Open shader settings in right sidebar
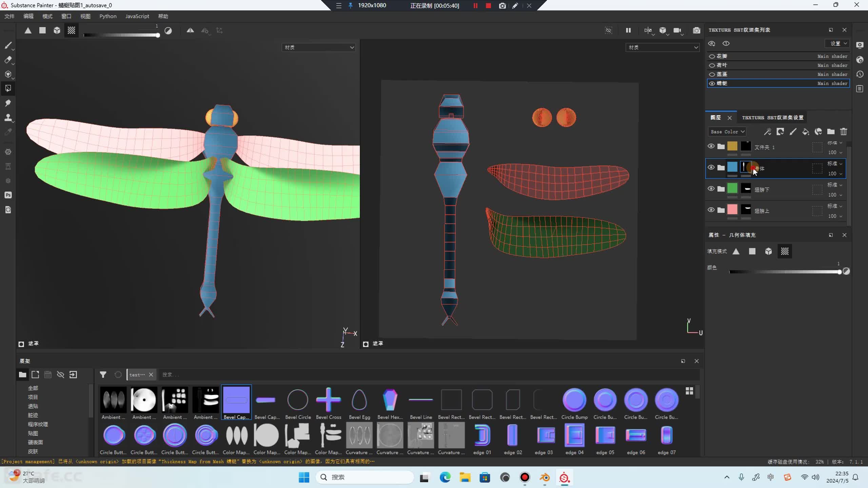This screenshot has height=488, width=868. click(860, 60)
